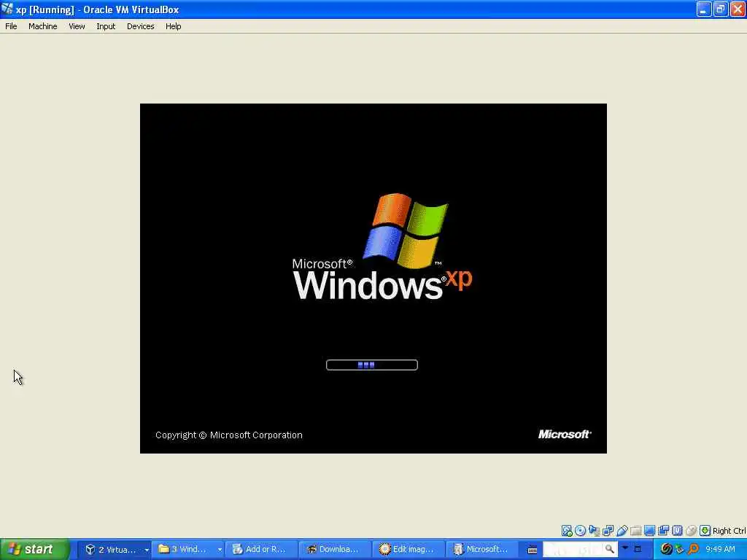Click the Right Ctrl host key label
Screen dimensions: 747x560
[729, 531]
